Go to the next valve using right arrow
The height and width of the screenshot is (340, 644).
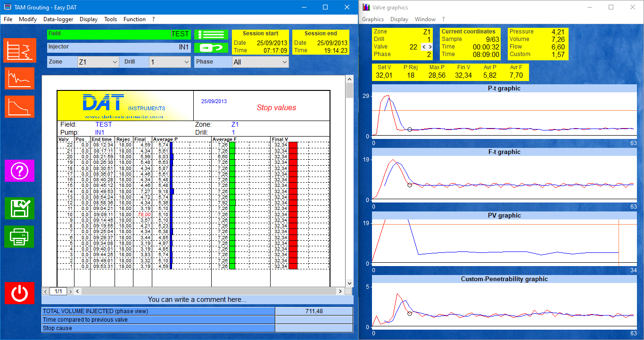pyautogui.click(x=429, y=47)
